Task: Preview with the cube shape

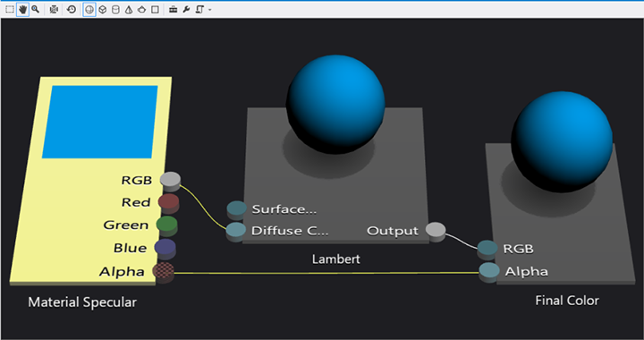Action: point(103,9)
